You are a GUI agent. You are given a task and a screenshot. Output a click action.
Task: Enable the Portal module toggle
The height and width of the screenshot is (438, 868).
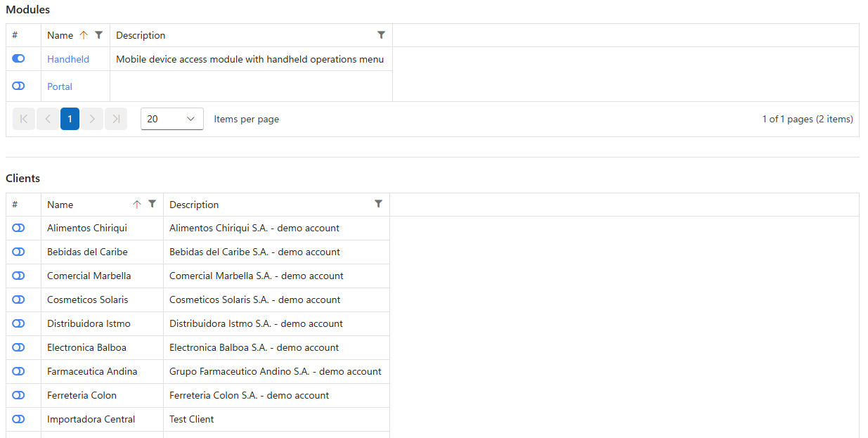click(x=18, y=86)
